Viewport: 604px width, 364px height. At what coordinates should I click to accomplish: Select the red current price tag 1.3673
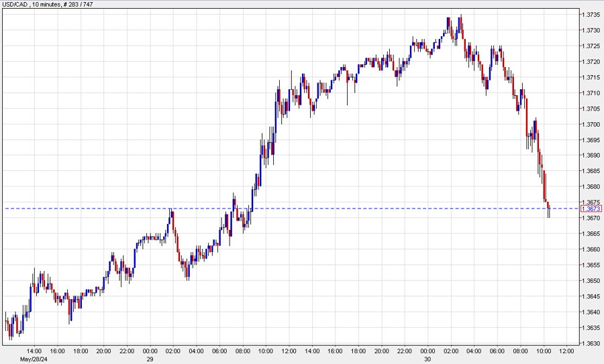click(x=591, y=209)
